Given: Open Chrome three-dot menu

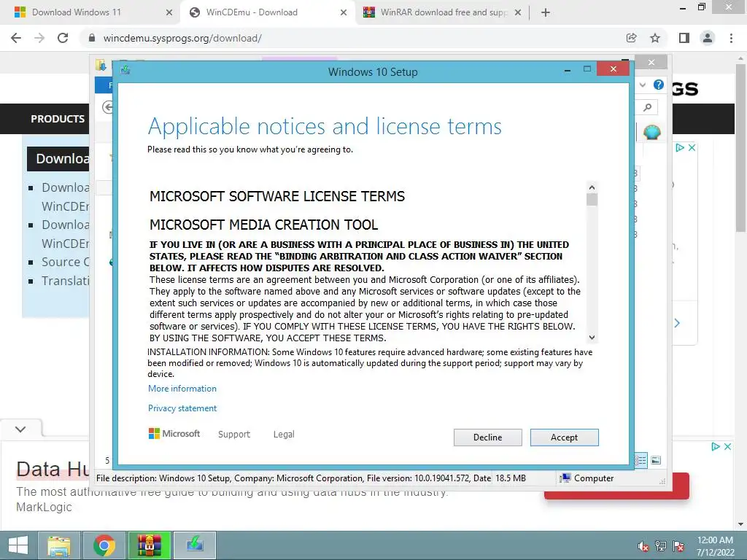Looking at the screenshot, I should tap(731, 38).
